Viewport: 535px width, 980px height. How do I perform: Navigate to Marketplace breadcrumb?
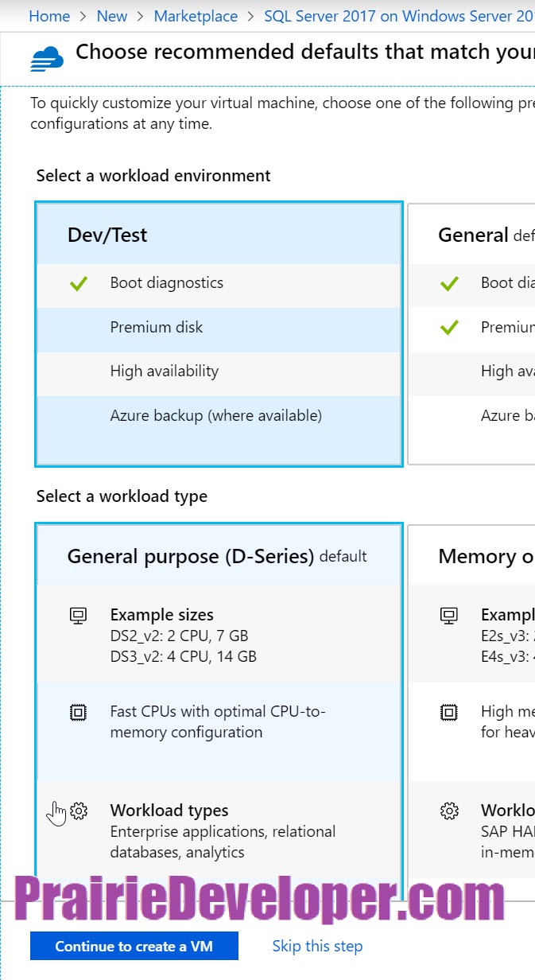pos(196,16)
